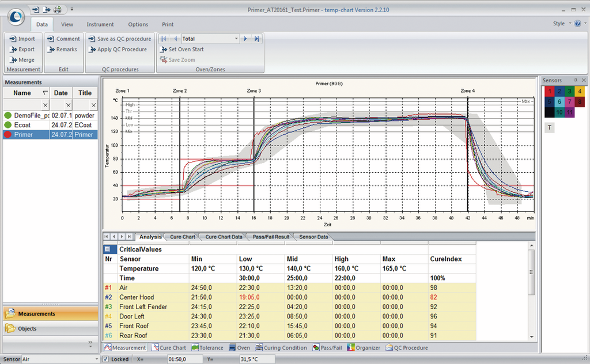This screenshot has width=590, height=364.
Task: Open the Measurement view in bottom toolbar
Action: pyautogui.click(x=125, y=348)
